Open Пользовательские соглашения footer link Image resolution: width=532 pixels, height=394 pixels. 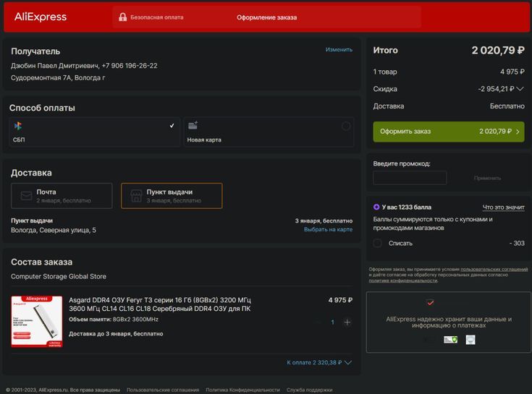pos(163,390)
